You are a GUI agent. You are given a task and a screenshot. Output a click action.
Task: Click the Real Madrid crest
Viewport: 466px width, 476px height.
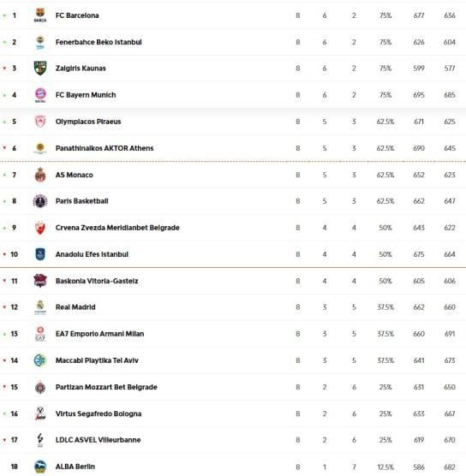(40, 307)
